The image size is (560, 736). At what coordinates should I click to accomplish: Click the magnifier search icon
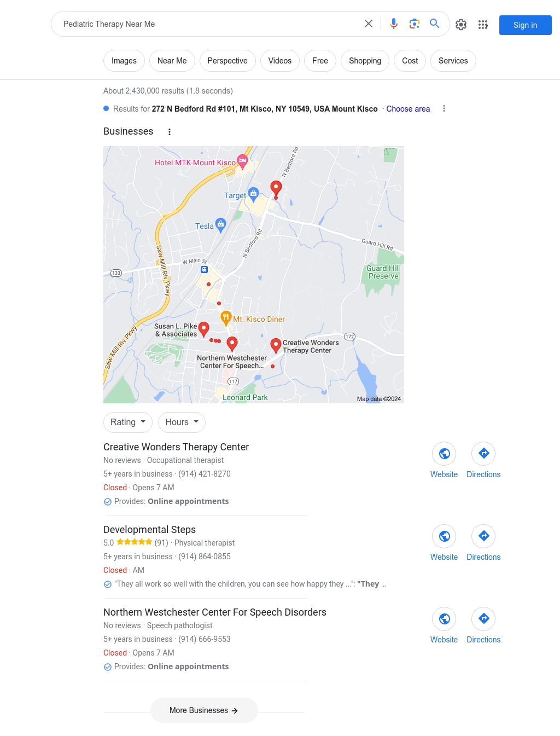[435, 24]
